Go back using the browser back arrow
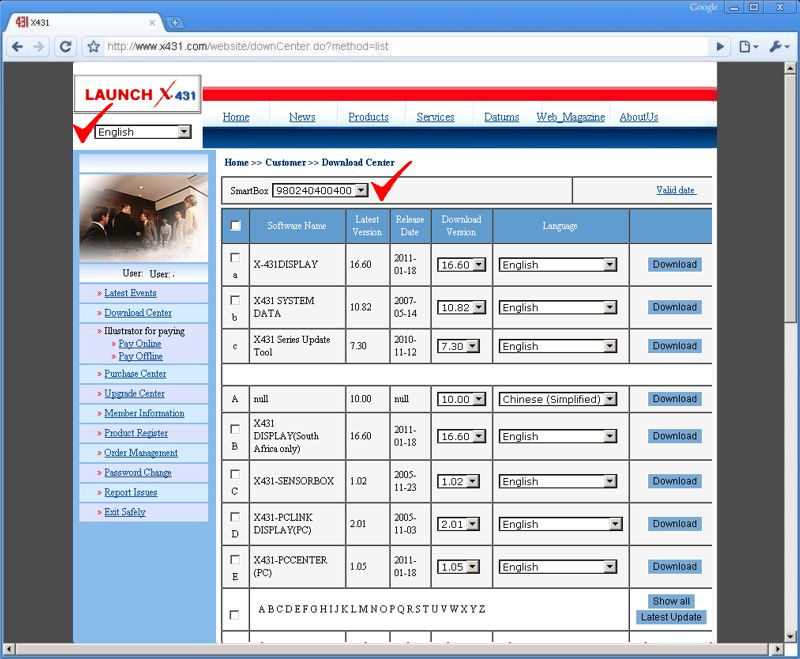Viewport: 800px width, 659px height. point(17,47)
